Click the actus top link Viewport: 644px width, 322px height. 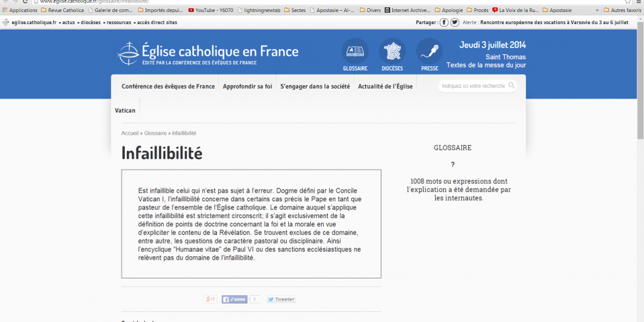(67, 23)
